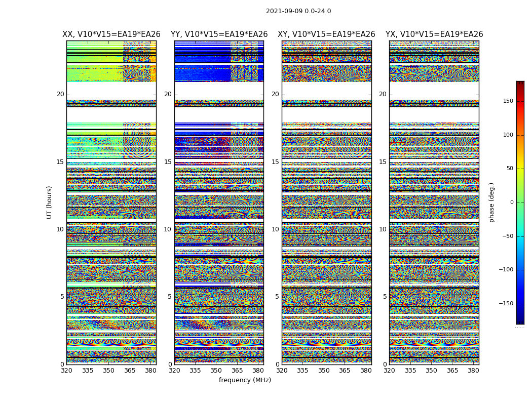Select the YX panel title text
532x405 pixels.
(x=434, y=34)
